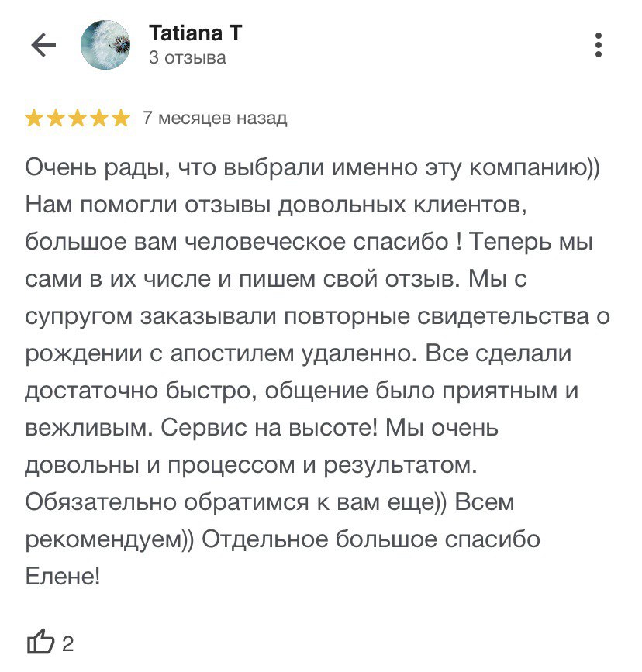
Task: Open Tatiana T's dandelion profile picture
Action: 105,45
